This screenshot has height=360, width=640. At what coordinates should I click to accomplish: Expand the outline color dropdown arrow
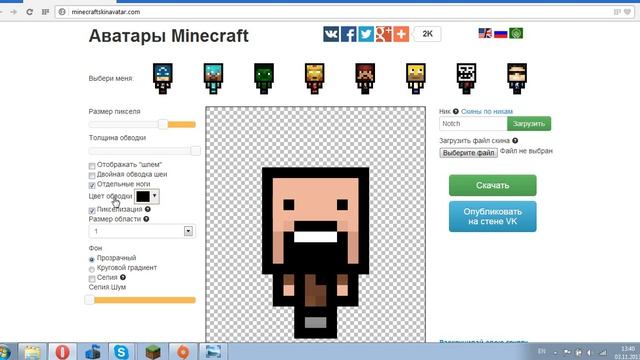pos(154,196)
